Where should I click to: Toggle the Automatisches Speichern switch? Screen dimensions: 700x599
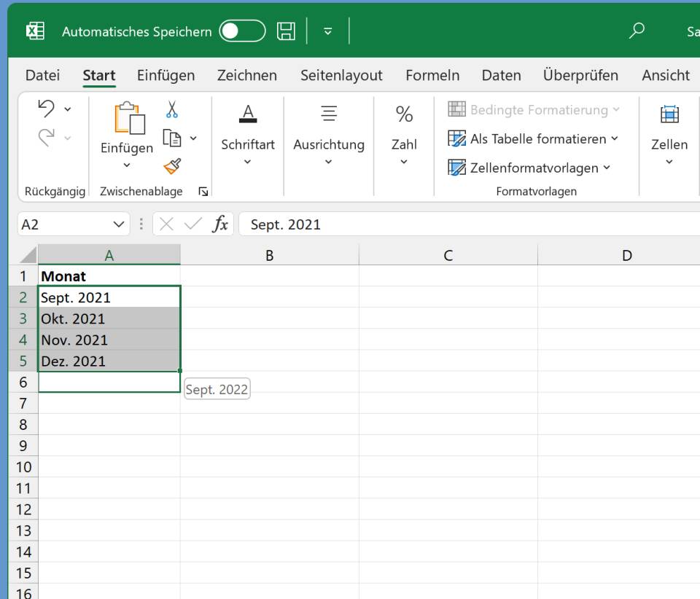[x=242, y=31]
